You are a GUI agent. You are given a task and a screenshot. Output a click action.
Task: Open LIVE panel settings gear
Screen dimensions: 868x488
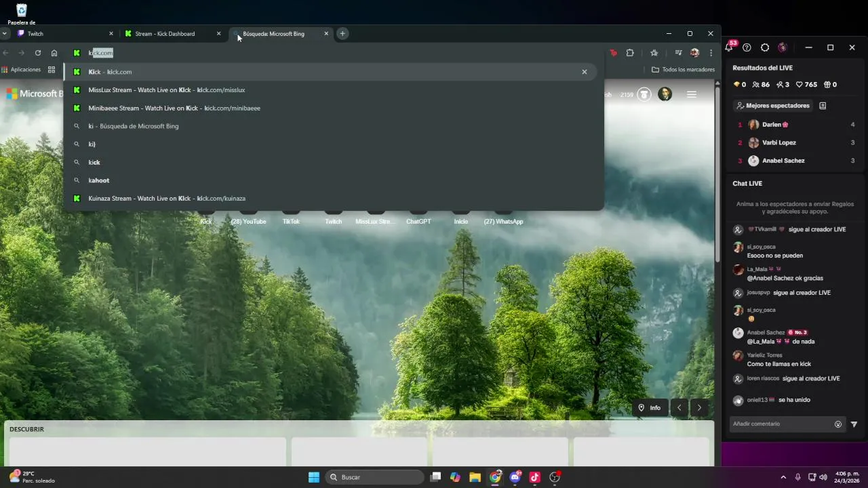pyautogui.click(x=765, y=47)
